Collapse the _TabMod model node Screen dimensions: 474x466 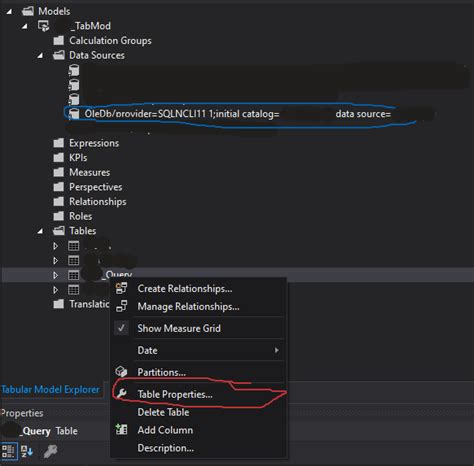[x=25, y=26]
